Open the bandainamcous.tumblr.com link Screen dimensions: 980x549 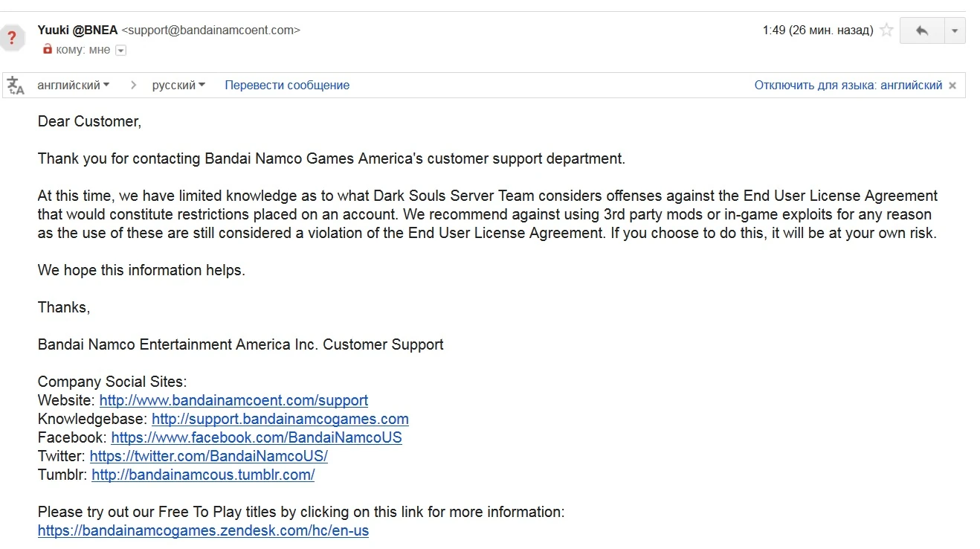[203, 475]
